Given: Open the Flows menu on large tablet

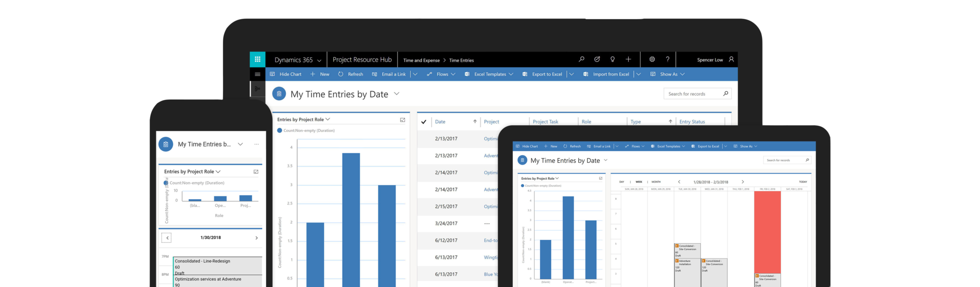Looking at the screenshot, I should click(x=441, y=74).
